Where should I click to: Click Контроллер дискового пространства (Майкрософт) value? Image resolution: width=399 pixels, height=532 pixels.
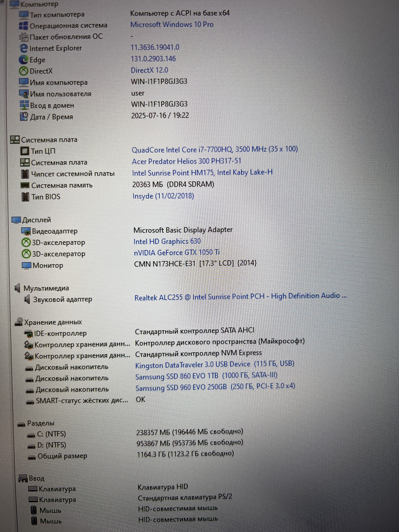pos(220,342)
